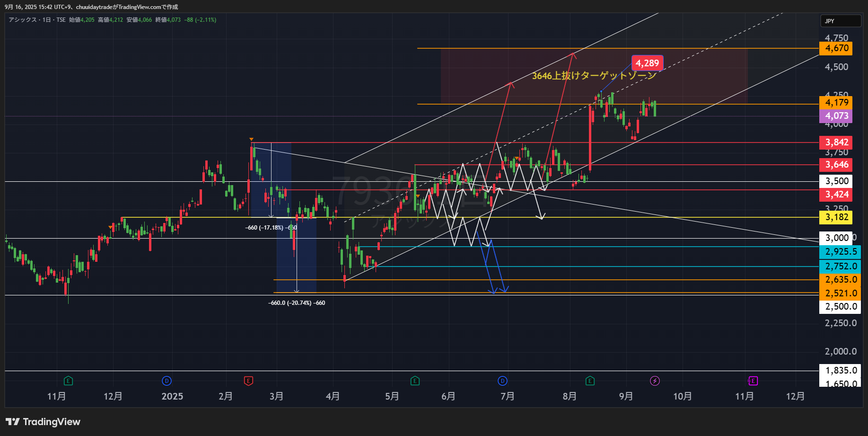Click the magenta upcoming earnings marker
The height and width of the screenshot is (436, 868).
(753, 381)
